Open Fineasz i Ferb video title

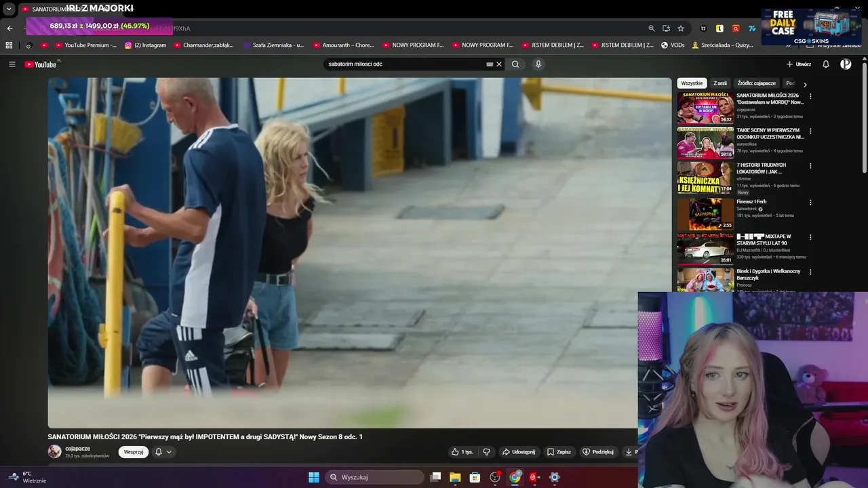751,202
